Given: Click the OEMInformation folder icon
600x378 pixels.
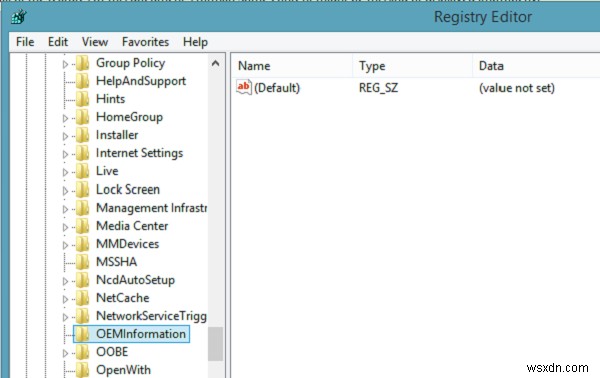Looking at the screenshot, I should coord(82,334).
